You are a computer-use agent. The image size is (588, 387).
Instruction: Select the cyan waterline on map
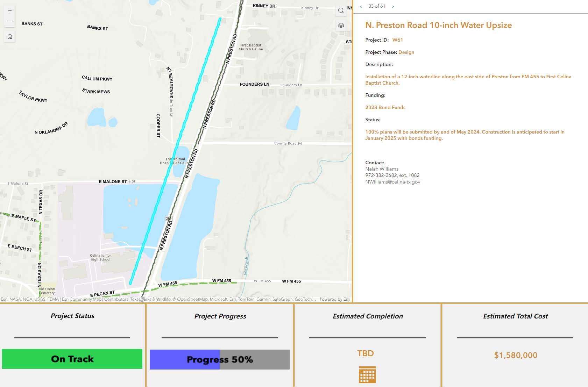coord(175,150)
